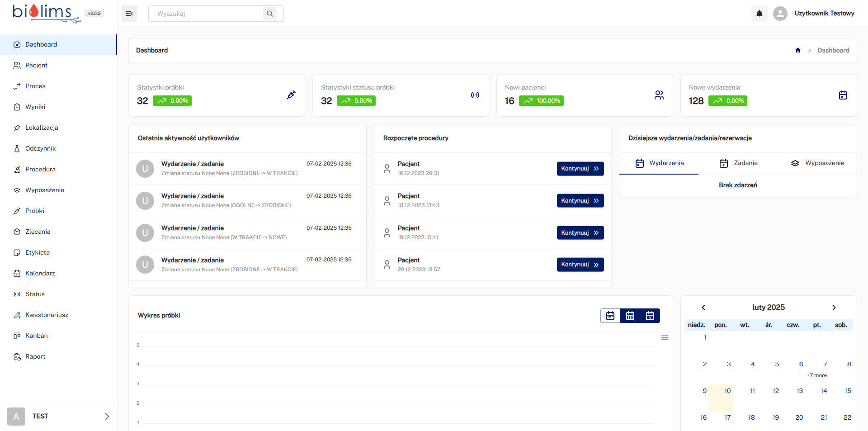868x431 pixels.
Task: Click activity 'W TRAKCIE -> NOWE' entry
Action: tap(247, 233)
